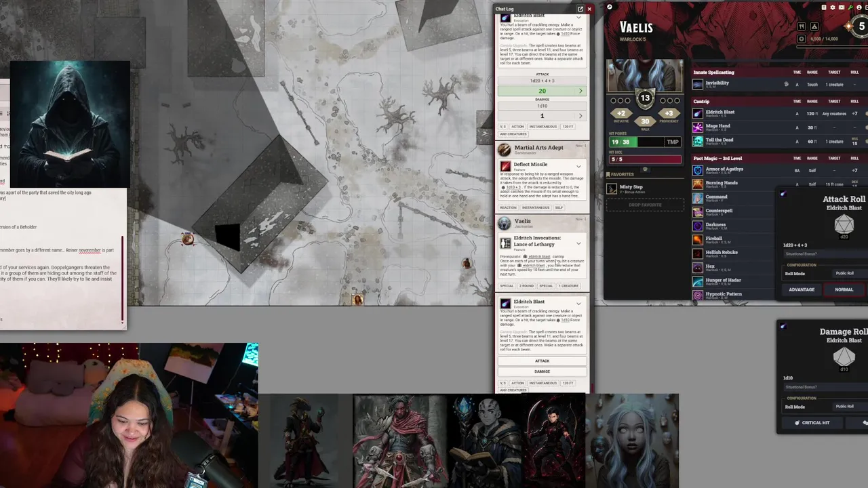868x488 pixels.
Task: Collapse the top Eldritch Blast chat card
Action: tap(578, 17)
